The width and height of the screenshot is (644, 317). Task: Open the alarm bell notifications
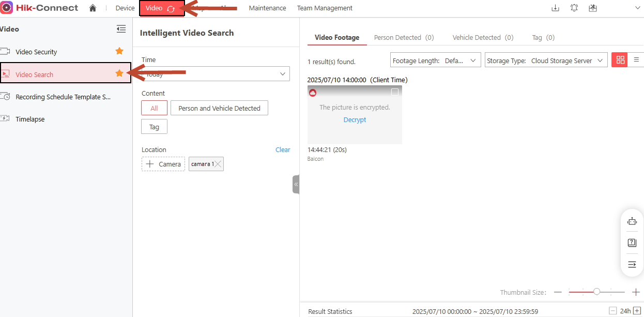click(574, 8)
